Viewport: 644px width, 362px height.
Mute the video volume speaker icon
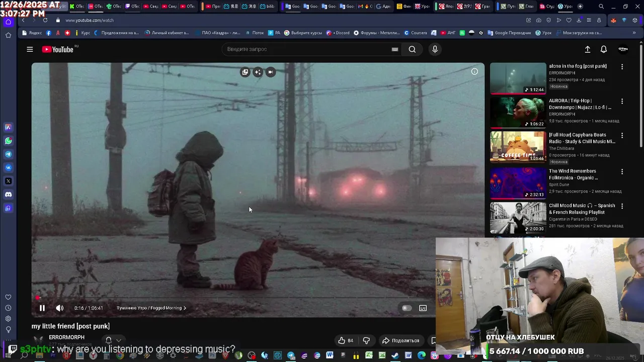pyautogui.click(x=59, y=308)
